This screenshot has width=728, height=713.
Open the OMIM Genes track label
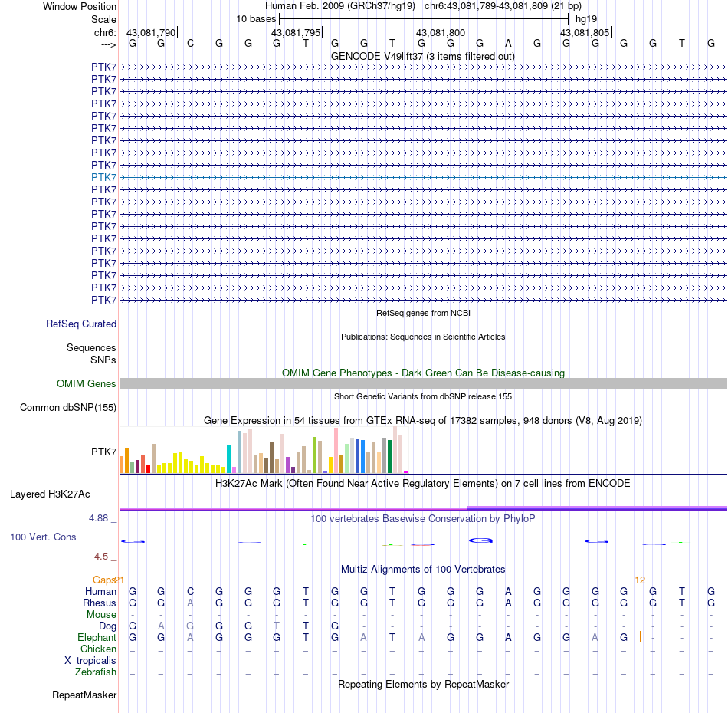[86, 383]
